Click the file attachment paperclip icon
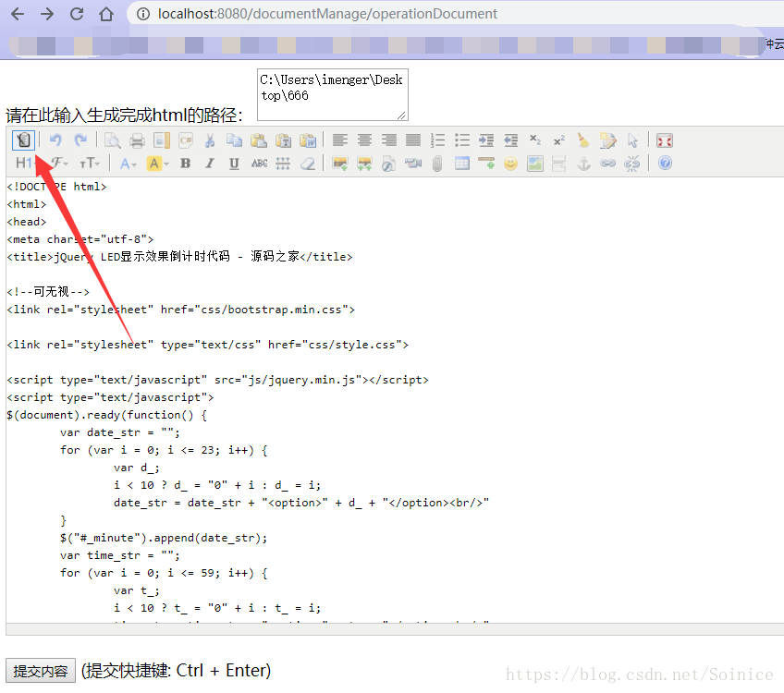The image size is (784, 693). (437, 164)
